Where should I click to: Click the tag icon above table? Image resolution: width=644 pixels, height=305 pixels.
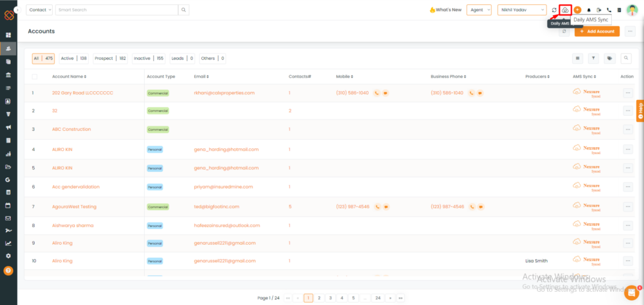(x=609, y=58)
